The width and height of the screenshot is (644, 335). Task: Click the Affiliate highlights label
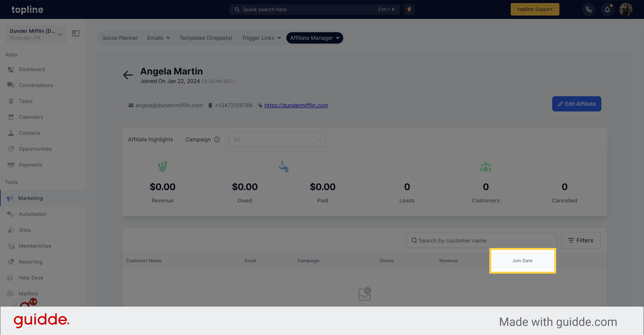point(150,139)
